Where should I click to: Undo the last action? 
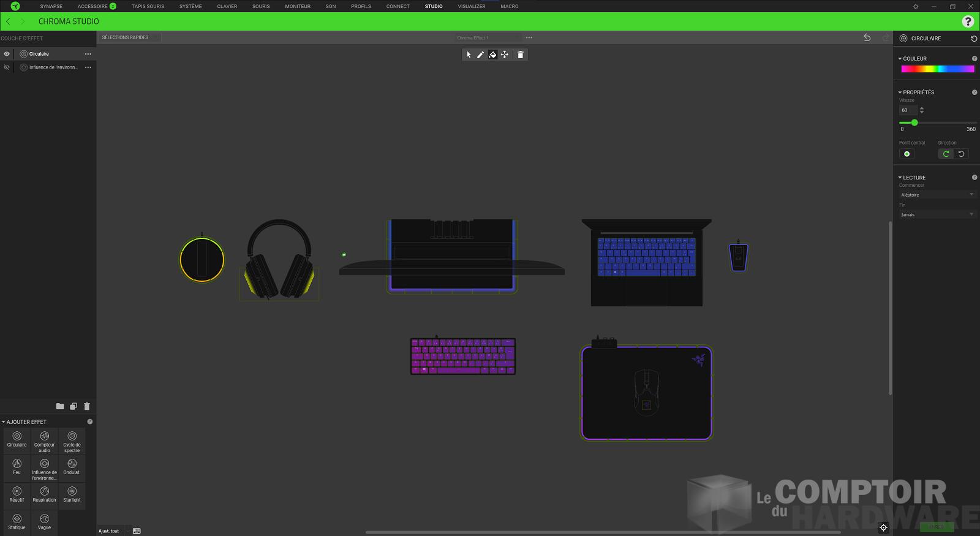867,37
